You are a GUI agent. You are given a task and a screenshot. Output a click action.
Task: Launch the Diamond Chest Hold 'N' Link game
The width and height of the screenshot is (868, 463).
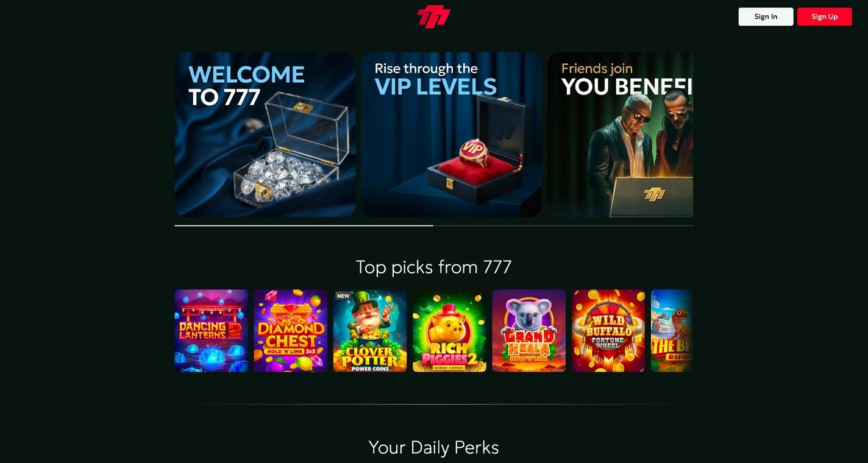pyautogui.click(x=291, y=331)
